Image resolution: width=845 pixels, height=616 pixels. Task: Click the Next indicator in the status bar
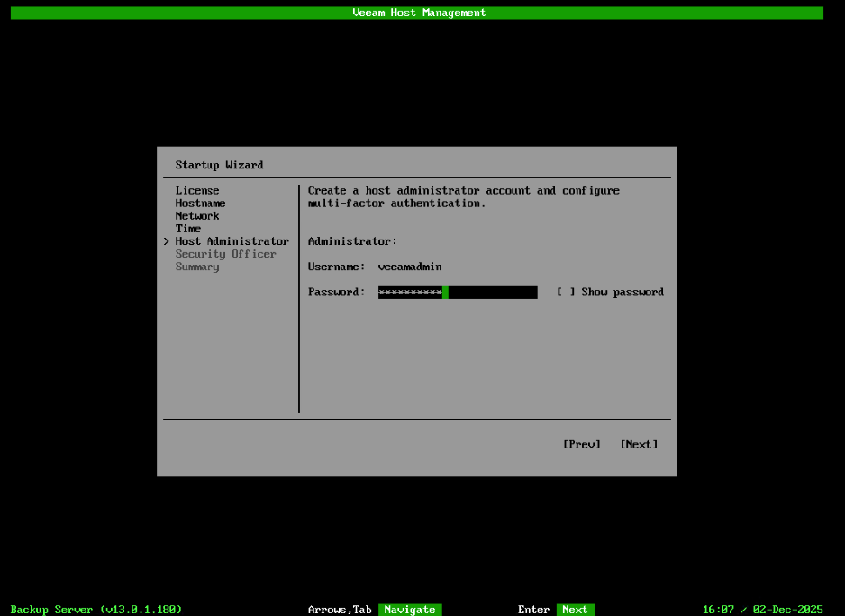[575, 609]
